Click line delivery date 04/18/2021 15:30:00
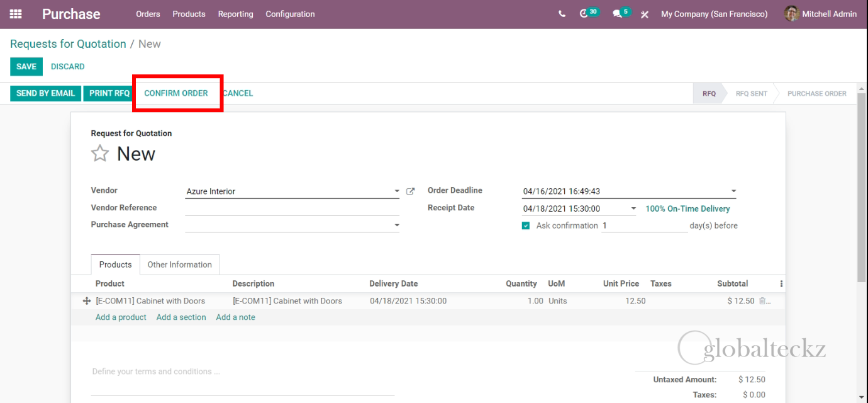The height and width of the screenshot is (403, 868). [408, 301]
